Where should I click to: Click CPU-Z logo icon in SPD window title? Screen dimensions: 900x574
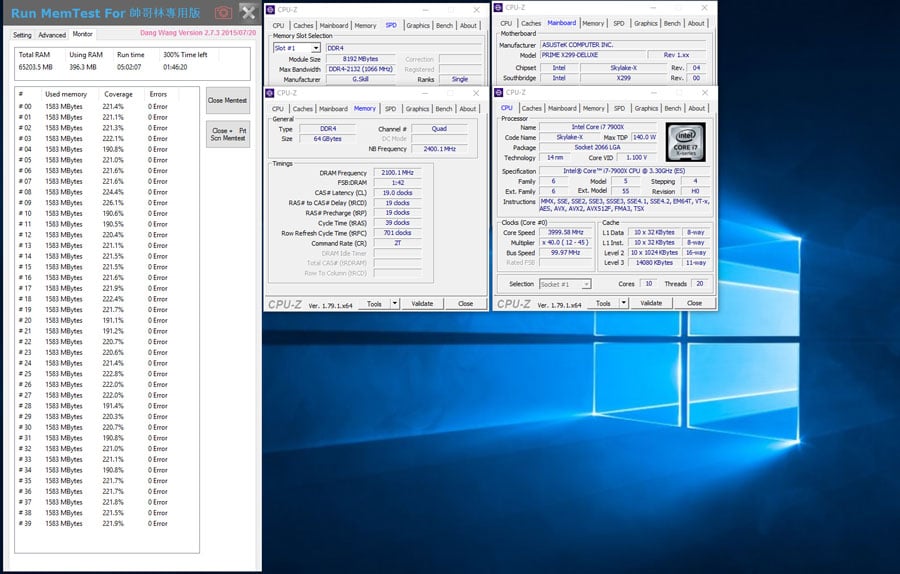coord(270,10)
